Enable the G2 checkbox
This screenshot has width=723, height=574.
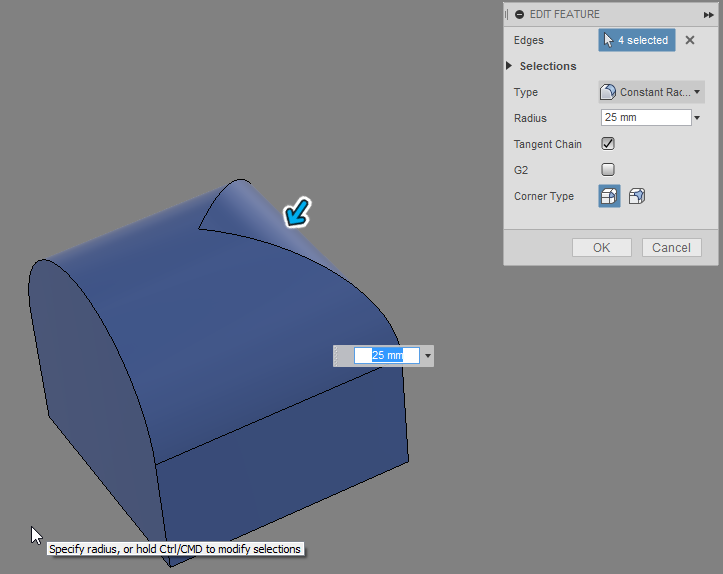click(x=608, y=170)
